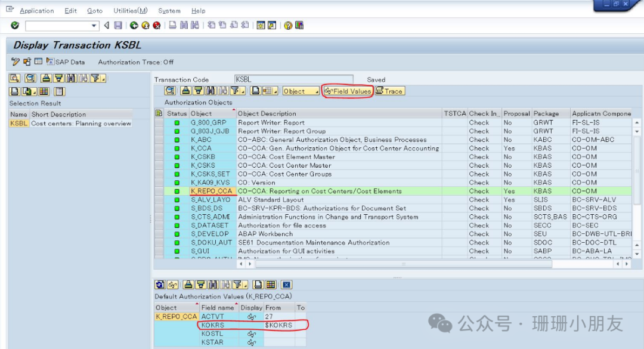This screenshot has height=349, width=644.
Task: Open the Goto menu
Action: point(95,11)
